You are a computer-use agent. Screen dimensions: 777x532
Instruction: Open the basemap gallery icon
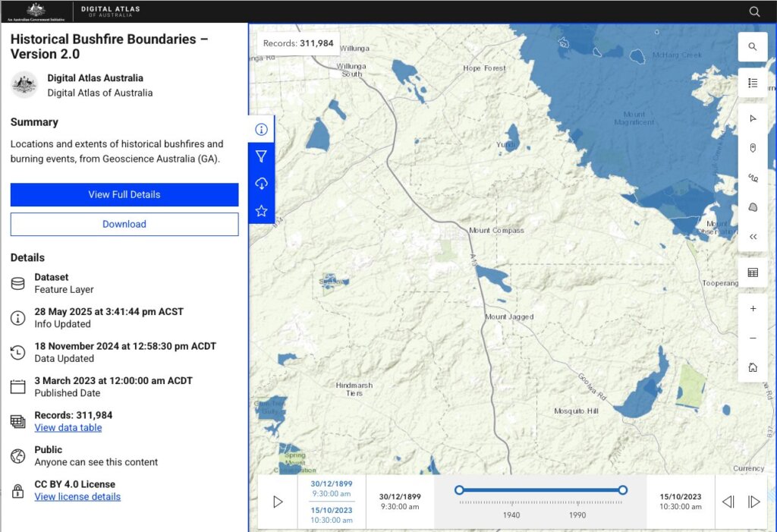(x=753, y=206)
